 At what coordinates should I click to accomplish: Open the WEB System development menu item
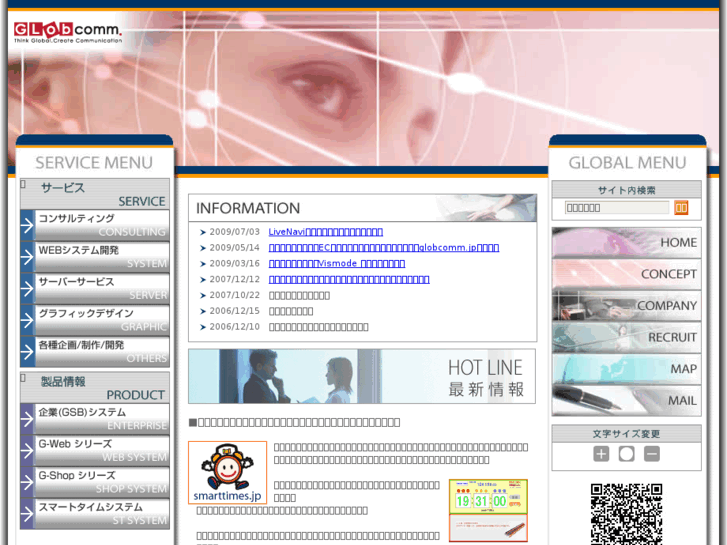coord(95,256)
